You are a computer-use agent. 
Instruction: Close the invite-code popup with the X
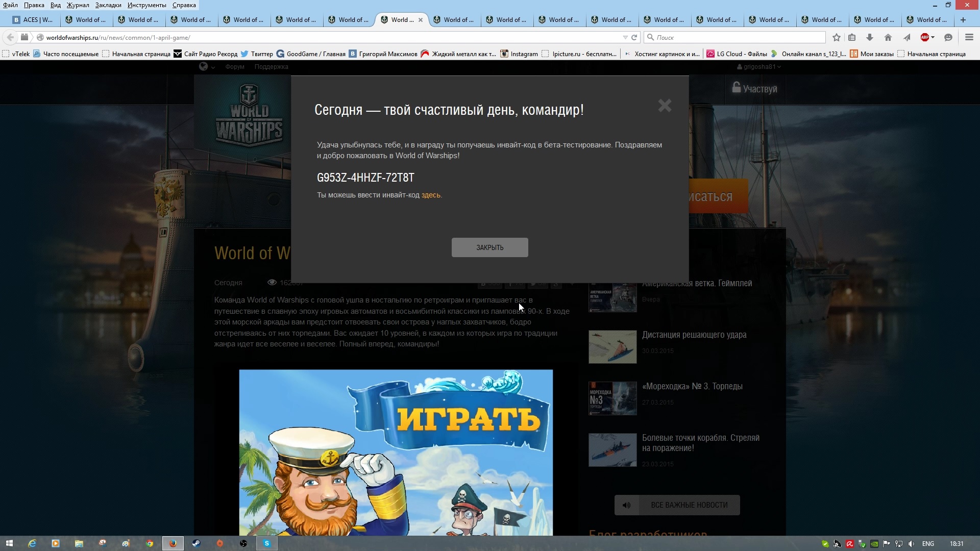pyautogui.click(x=665, y=106)
